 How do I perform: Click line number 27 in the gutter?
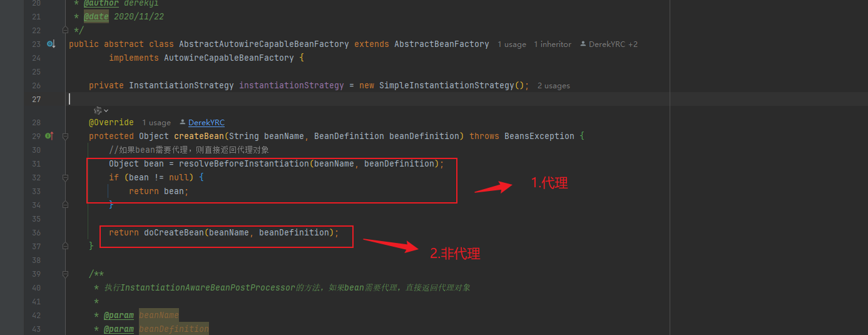(x=36, y=99)
